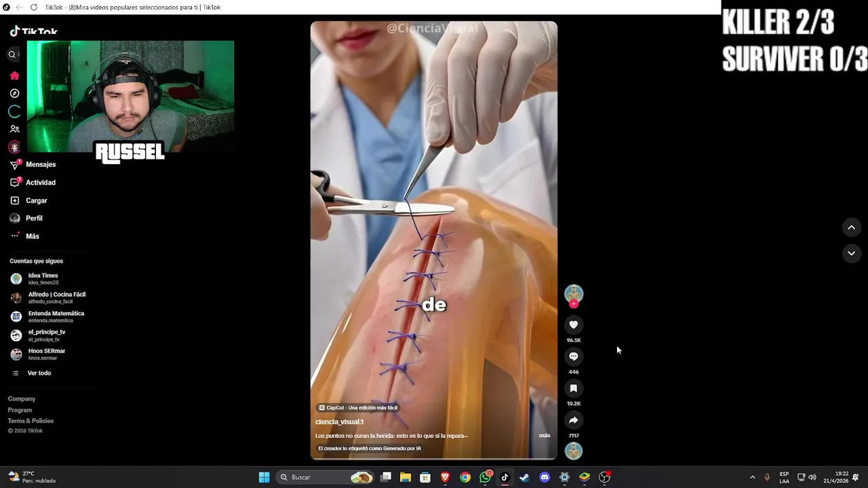Screen dimensions: 868x488
Task: Open the notifications bell in tray
Action: pos(856,477)
